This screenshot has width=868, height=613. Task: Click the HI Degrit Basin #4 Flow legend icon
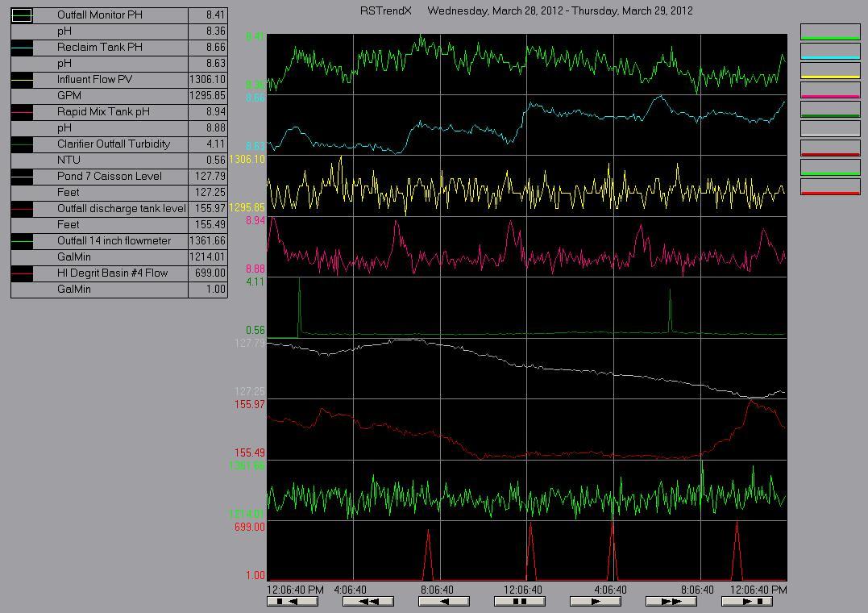pyautogui.click(x=22, y=273)
